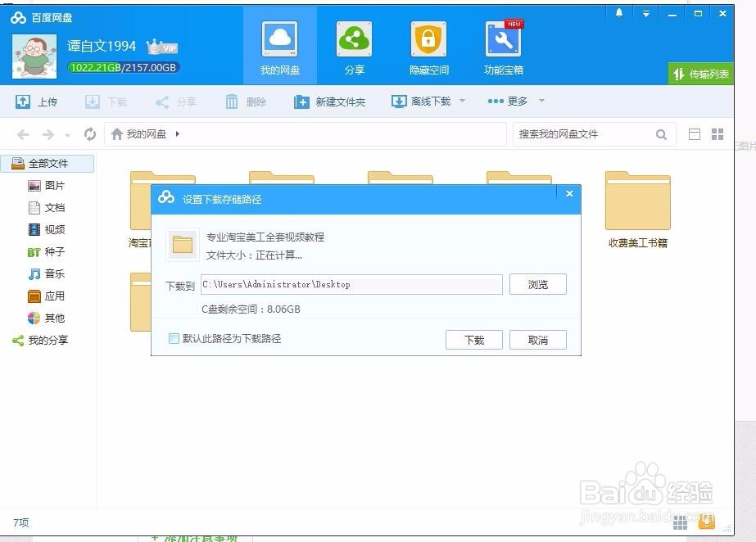The width and height of the screenshot is (756, 542).
Task: Click the home icon in path bar
Action: 116,134
